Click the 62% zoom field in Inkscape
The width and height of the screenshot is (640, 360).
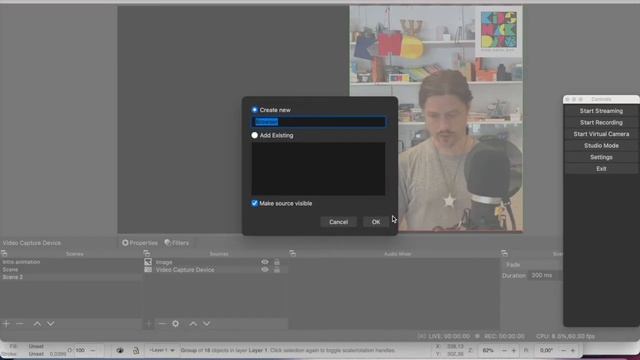[488, 350]
